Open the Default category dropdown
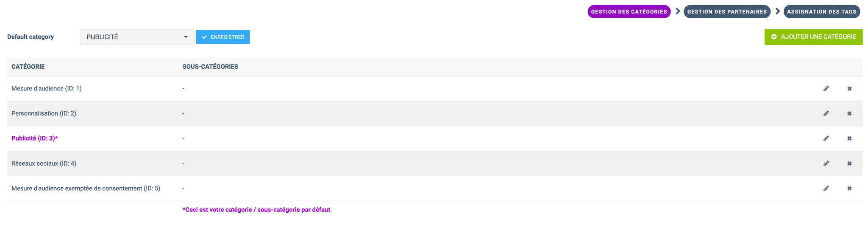The width and height of the screenshot is (868, 231). [x=137, y=37]
